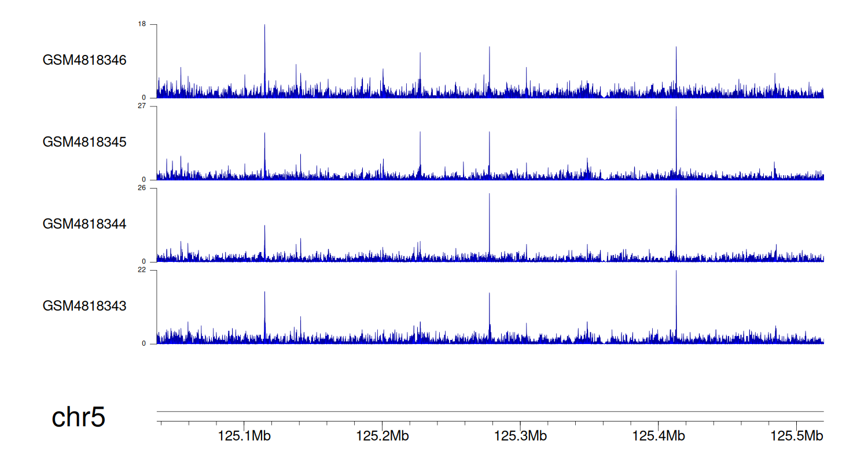Screen dimensions: 868x451
Task: Select the GSM4818346 track label
Action: (84, 60)
